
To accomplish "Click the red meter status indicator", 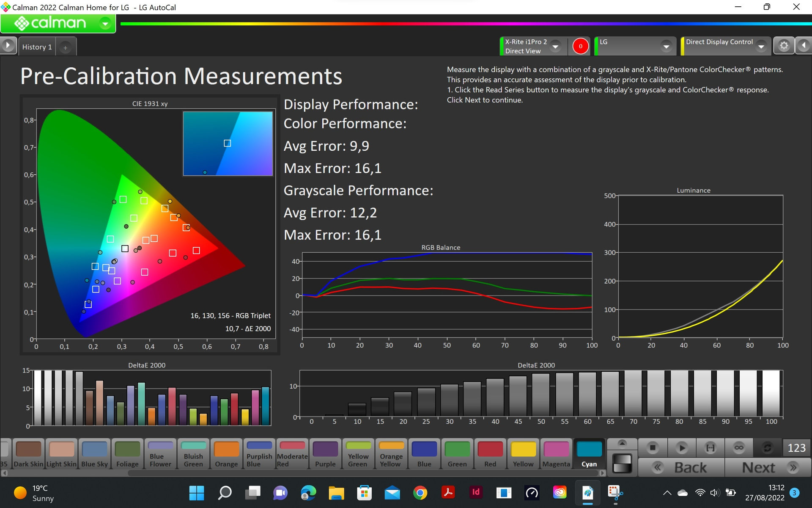I will [580, 46].
